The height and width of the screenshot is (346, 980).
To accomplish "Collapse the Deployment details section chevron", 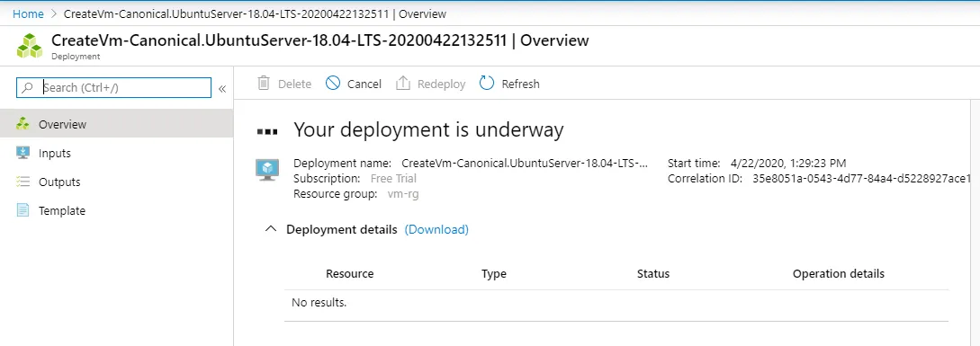I will click(271, 229).
